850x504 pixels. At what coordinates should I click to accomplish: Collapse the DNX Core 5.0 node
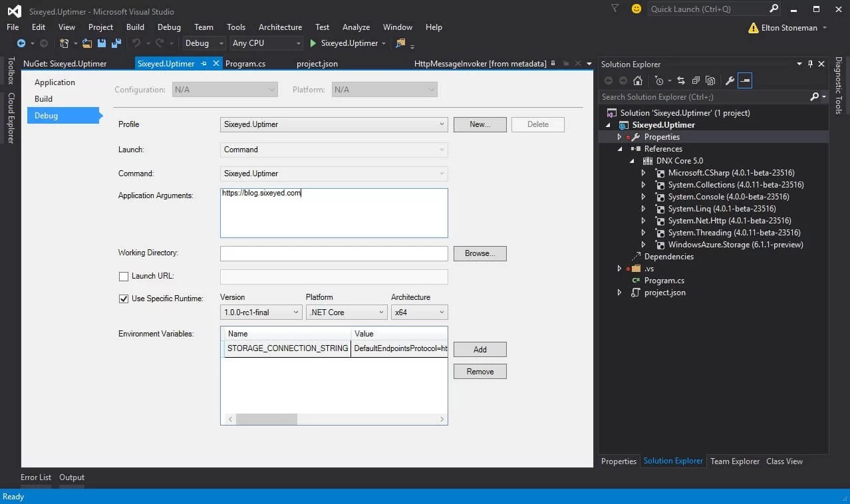tap(632, 161)
